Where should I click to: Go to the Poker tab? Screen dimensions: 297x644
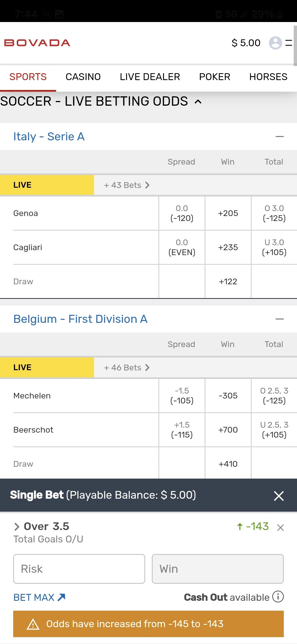tap(215, 77)
